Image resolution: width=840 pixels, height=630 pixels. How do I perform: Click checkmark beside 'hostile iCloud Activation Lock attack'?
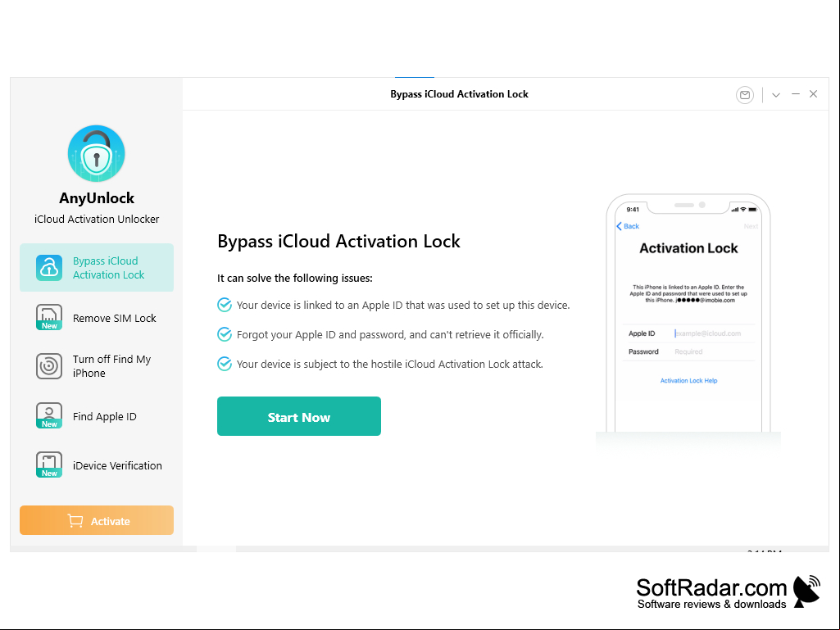point(225,364)
